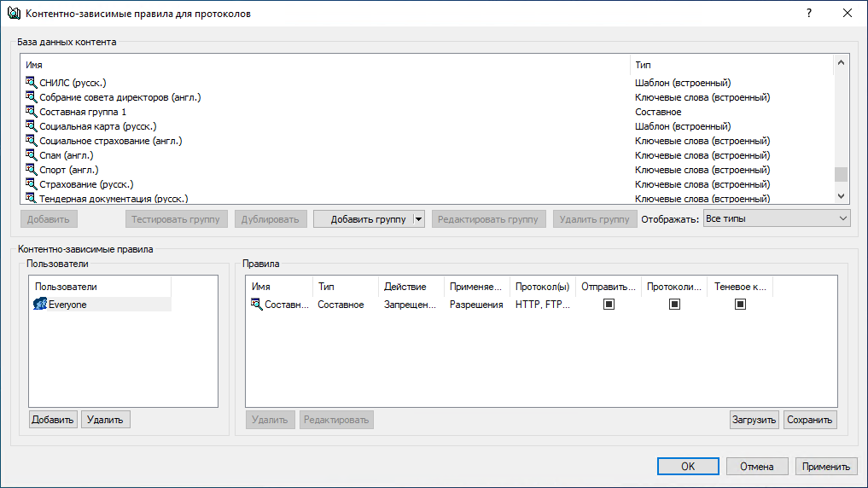Viewport: 868px width, 488px height.
Task: Click the content list scrollbar thumb
Action: click(841, 174)
